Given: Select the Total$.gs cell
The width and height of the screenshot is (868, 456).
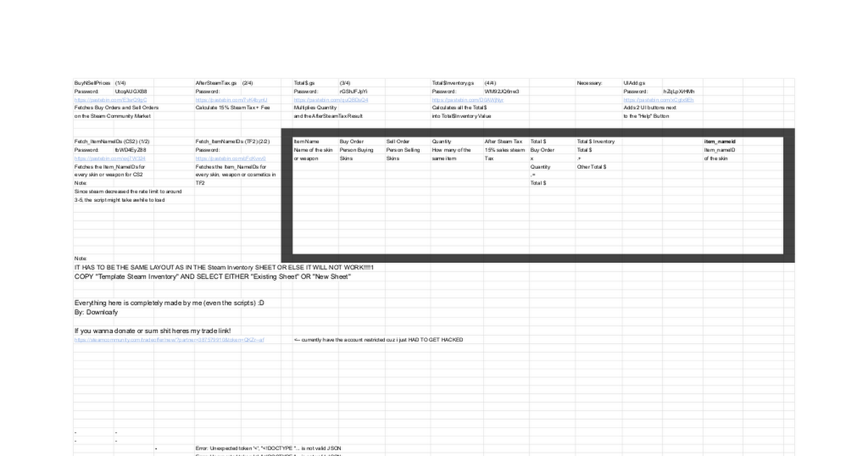Looking at the screenshot, I should coord(305,83).
